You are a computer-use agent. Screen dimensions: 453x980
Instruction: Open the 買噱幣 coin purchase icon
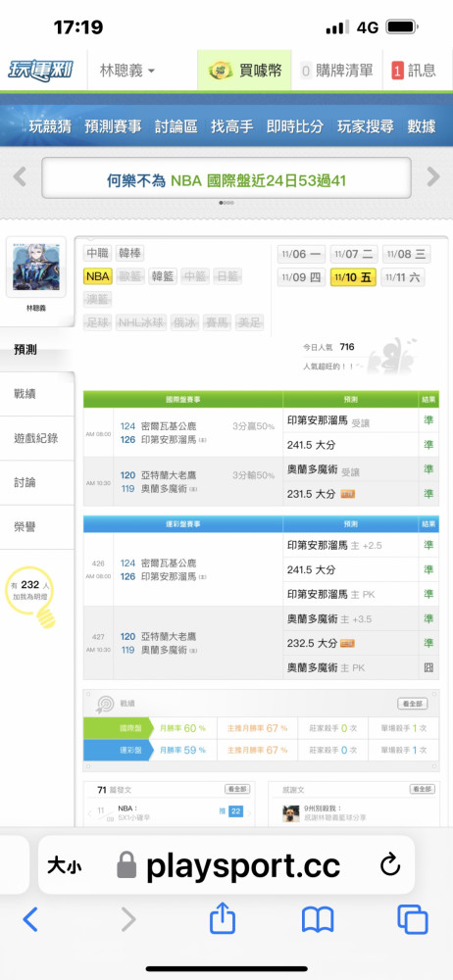coord(219,71)
